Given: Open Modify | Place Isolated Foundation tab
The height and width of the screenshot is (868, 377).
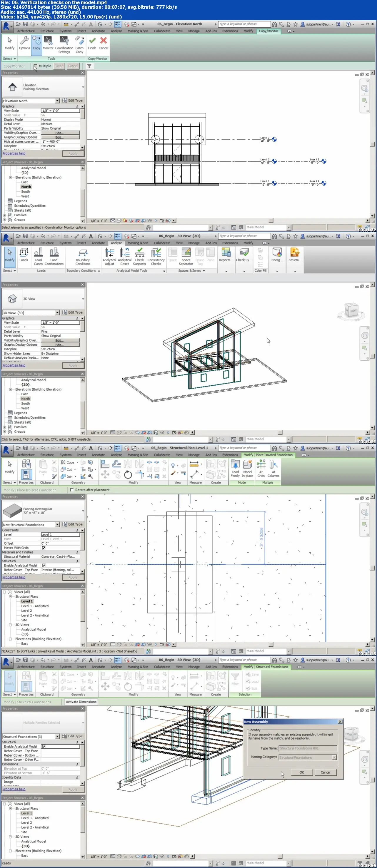Looking at the screenshot, I should (268, 455).
